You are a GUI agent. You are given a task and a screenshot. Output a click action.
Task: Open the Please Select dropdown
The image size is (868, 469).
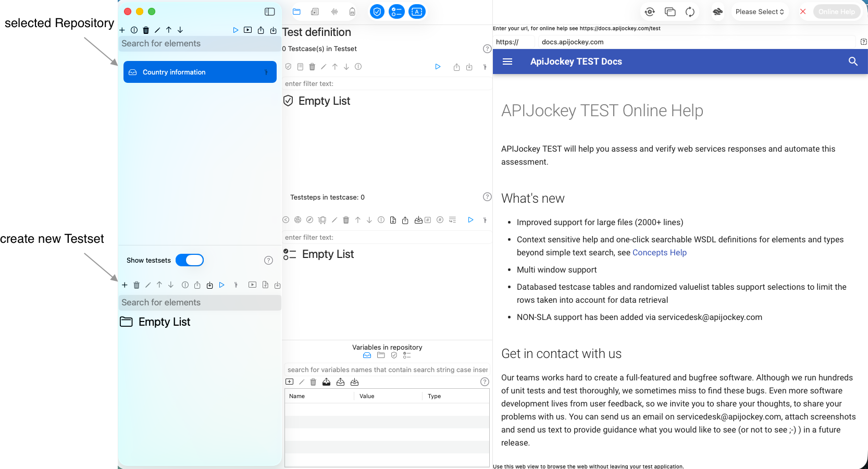tap(759, 11)
